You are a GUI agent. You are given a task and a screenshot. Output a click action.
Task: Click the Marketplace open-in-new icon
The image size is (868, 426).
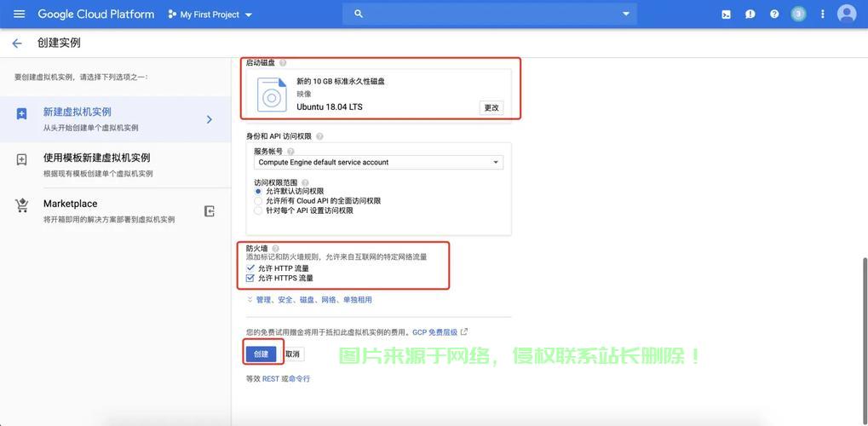(210, 211)
